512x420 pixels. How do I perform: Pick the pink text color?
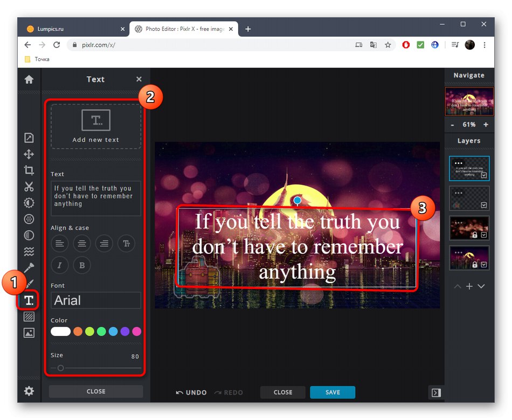click(x=136, y=332)
